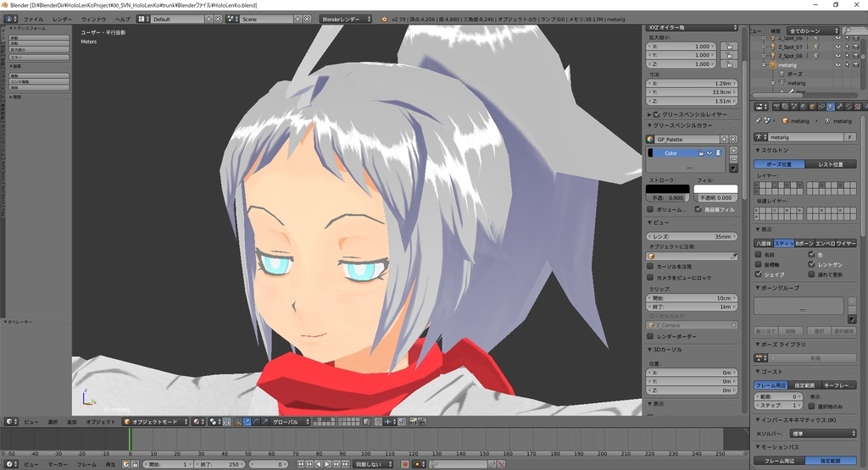This screenshot has width=868, height=470.
Task: Open the レンダー menu
Action: (62, 19)
